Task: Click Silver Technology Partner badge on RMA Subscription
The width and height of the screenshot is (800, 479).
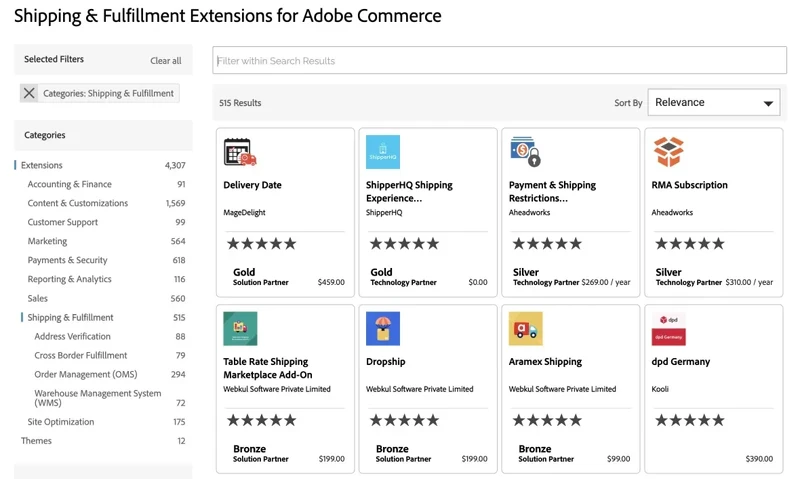Action: 689,276
